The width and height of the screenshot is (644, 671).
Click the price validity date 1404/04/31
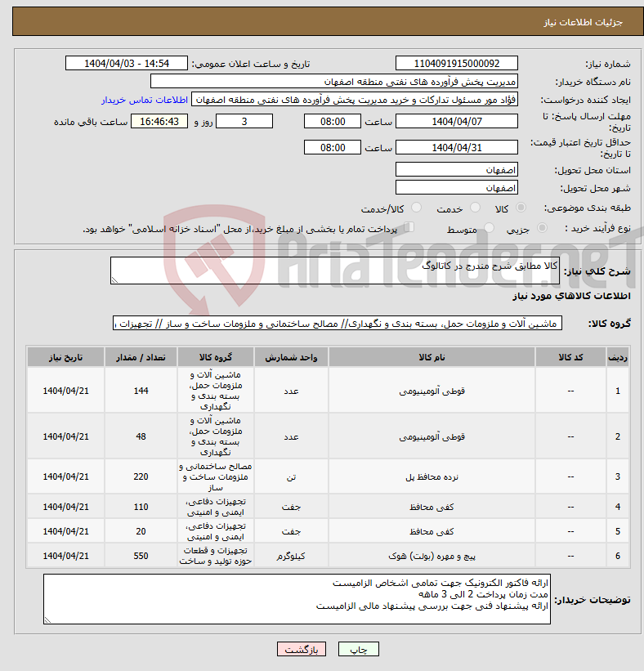click(x=457, y=148)
